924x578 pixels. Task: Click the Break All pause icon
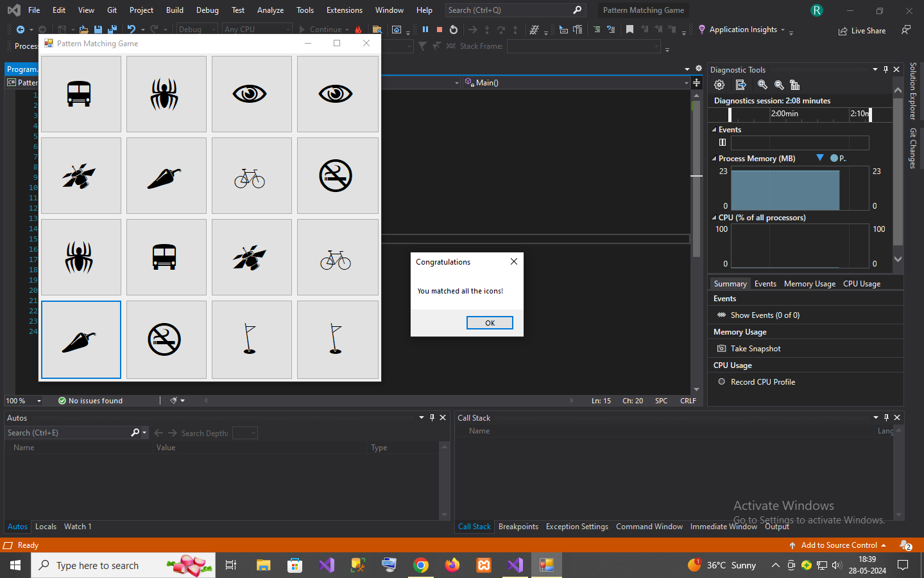(425, 29)
